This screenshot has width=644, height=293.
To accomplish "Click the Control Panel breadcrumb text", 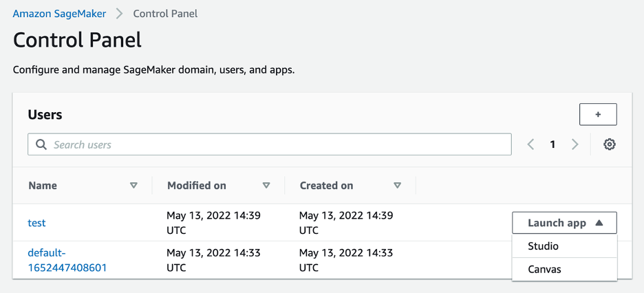I will point(165,13).
